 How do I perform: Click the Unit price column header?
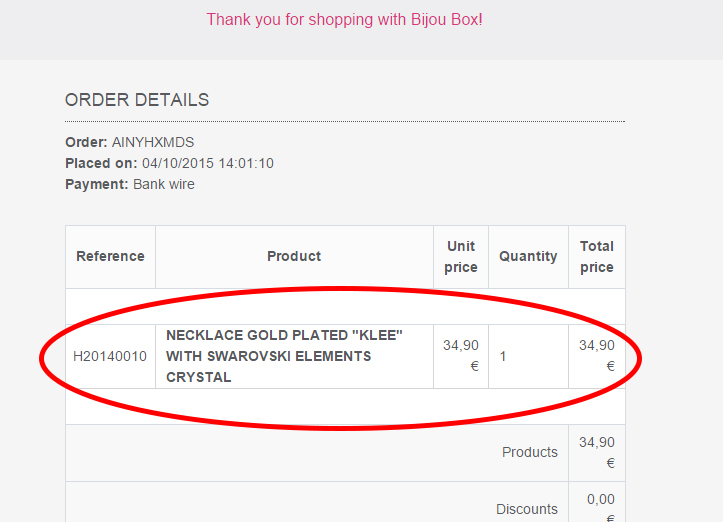coord(461,256)
